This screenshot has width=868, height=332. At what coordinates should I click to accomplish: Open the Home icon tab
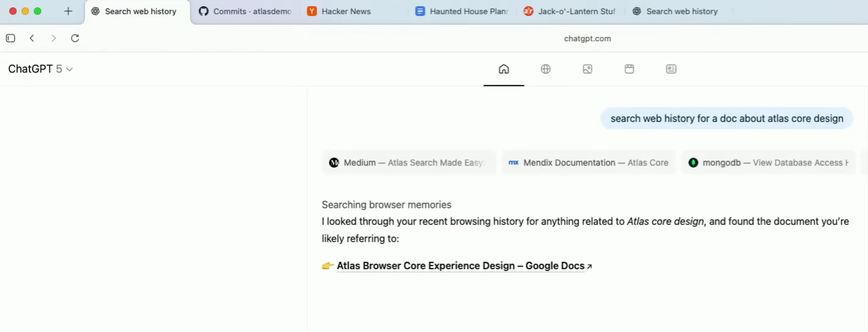click(504, 69)
